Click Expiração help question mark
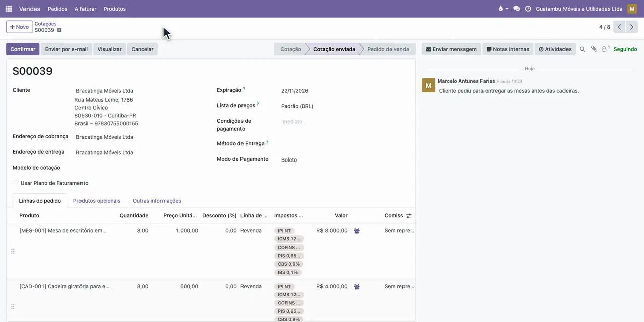Viewport: 644px width, 322px height. 244,89
